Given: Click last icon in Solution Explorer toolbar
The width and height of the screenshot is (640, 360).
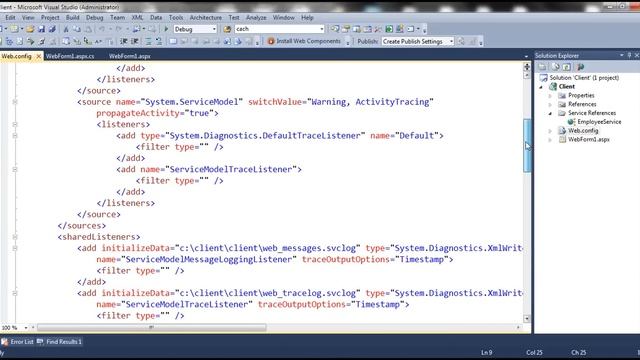Looking at the screenshot, I should pyautogui.click(x=580, y=67).
